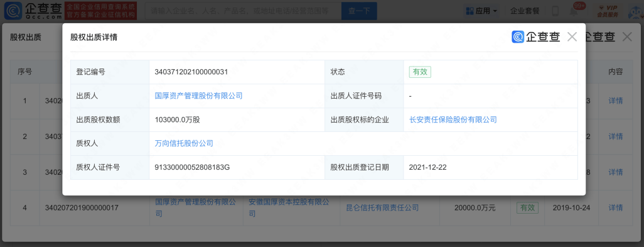This screenshot has width=644, height=247.
Task: Open the 应用 dropdown menu
Action: [481, 11]
